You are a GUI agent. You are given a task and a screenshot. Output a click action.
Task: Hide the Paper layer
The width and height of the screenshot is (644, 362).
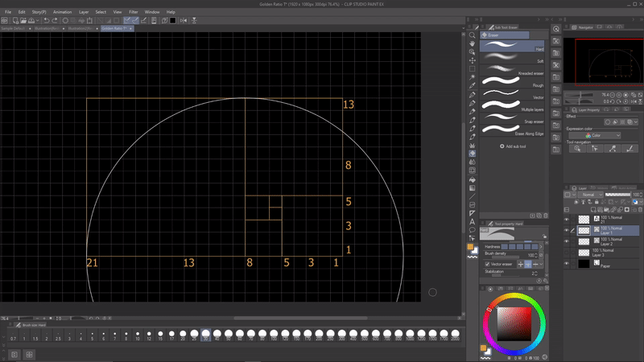click(x=567, y=263)
